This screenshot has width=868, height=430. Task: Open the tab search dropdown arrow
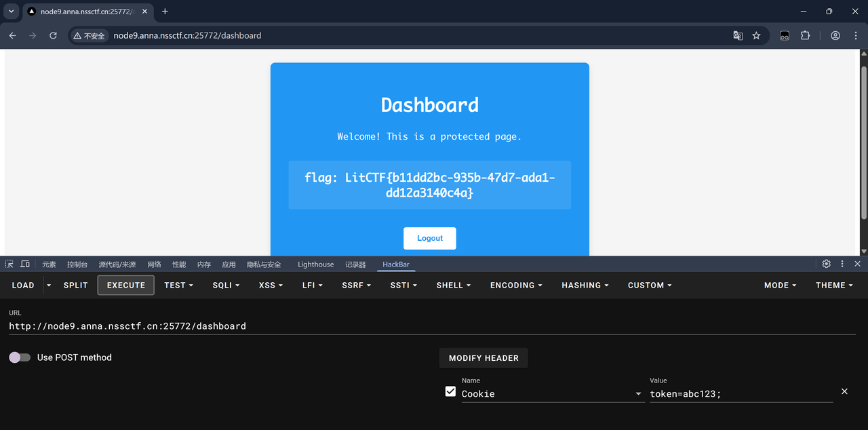click(11, 12)
